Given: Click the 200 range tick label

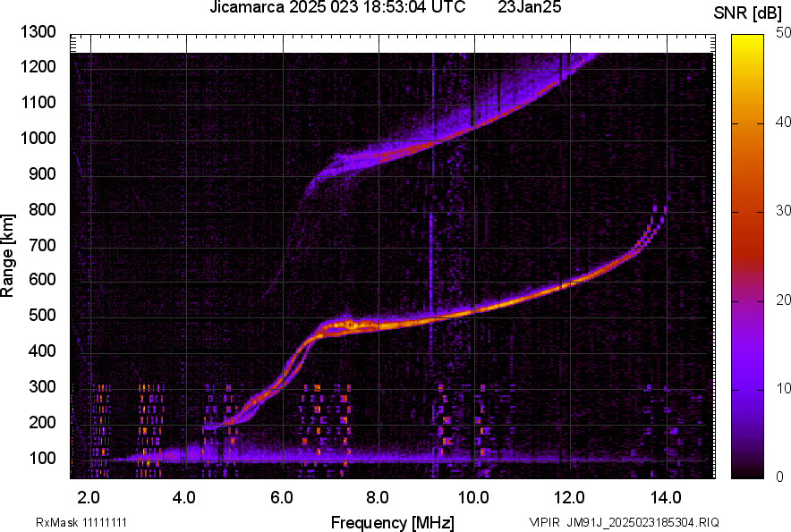Looking at the screenshot, I should (42, 422).
